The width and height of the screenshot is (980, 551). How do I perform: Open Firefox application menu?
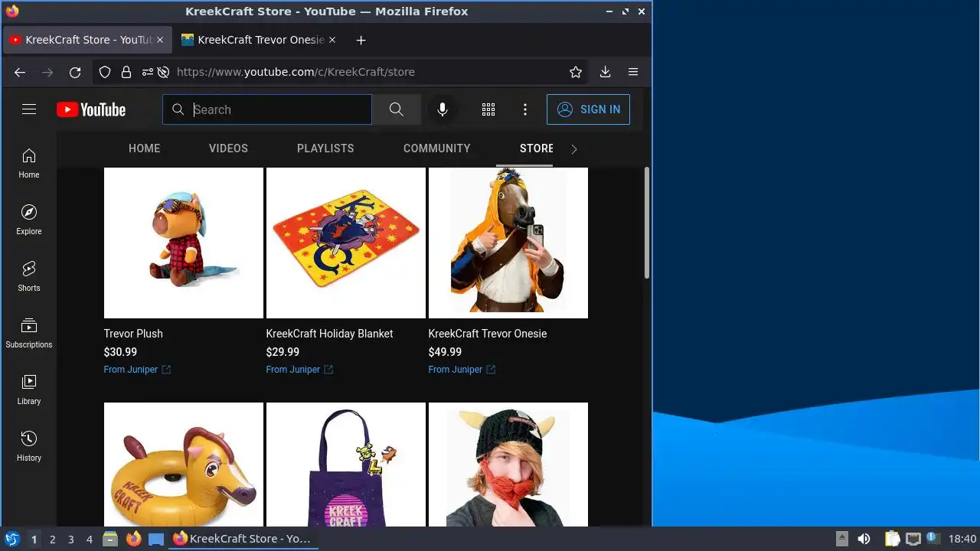(633, 72)
